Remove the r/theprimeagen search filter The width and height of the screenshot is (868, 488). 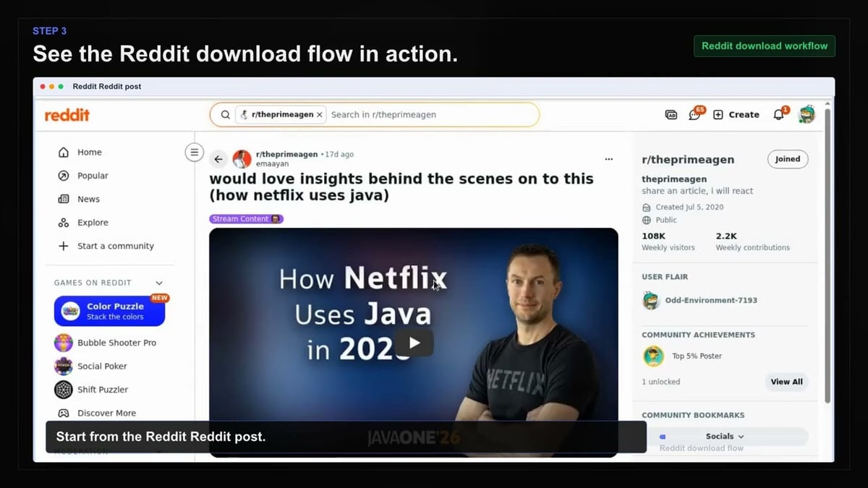(320, 114)
